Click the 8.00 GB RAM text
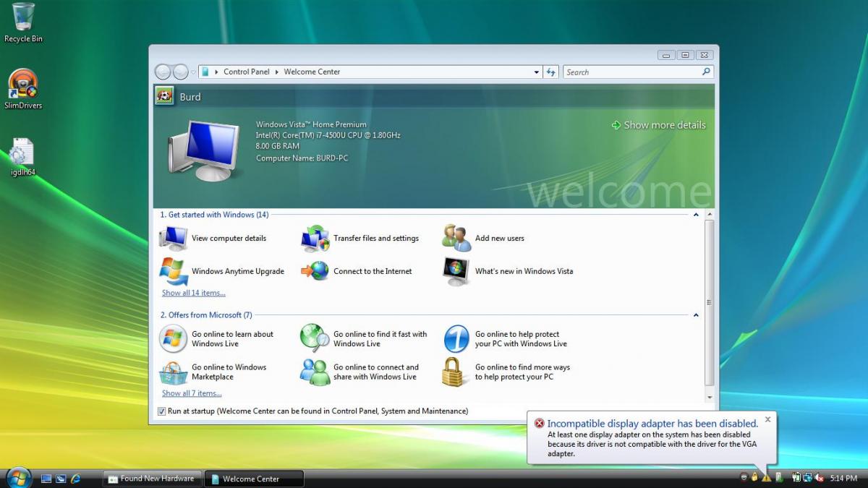 (x=277, y=146)
